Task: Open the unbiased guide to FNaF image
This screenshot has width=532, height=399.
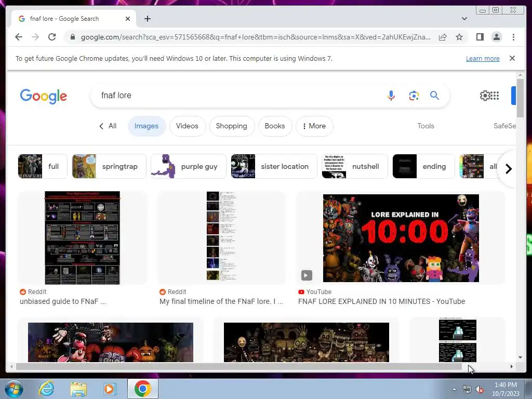Action: tap(83, 238)
